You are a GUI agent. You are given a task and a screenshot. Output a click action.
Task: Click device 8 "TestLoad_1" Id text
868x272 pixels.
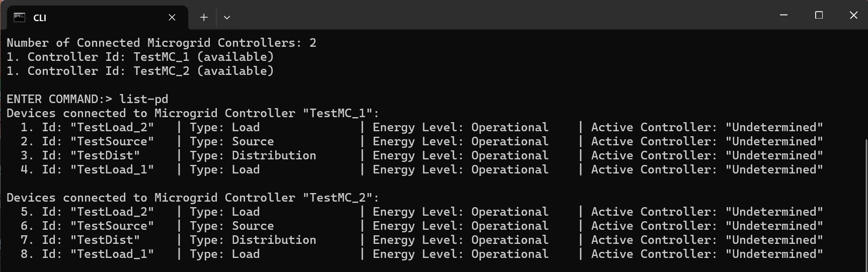pyautogui.click(x=112, y=254)
